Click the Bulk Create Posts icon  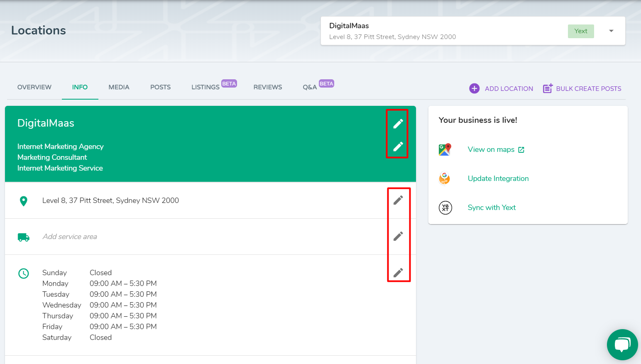click(x=548, y=88)
